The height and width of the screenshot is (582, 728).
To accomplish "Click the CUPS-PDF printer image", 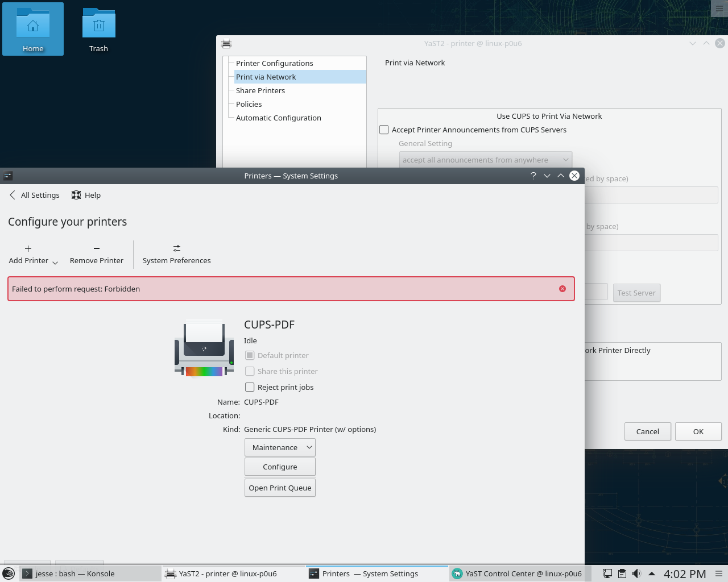I will pos(204,348).
